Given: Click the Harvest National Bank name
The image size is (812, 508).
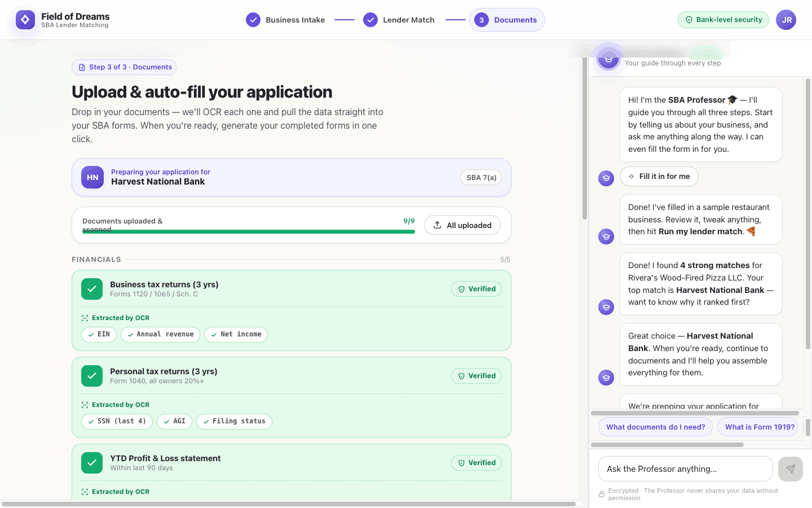Looking at the screenshot, I should (158, 182).
